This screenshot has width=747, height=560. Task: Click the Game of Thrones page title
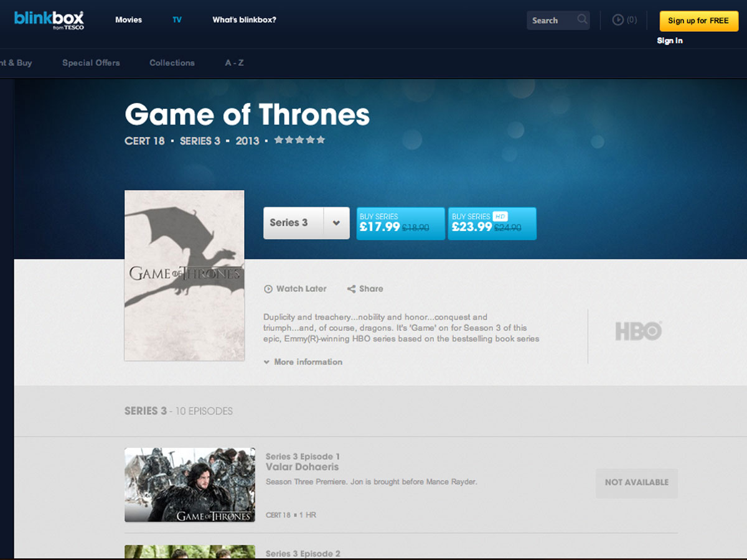pyautogui.click(x=247, y=114)
